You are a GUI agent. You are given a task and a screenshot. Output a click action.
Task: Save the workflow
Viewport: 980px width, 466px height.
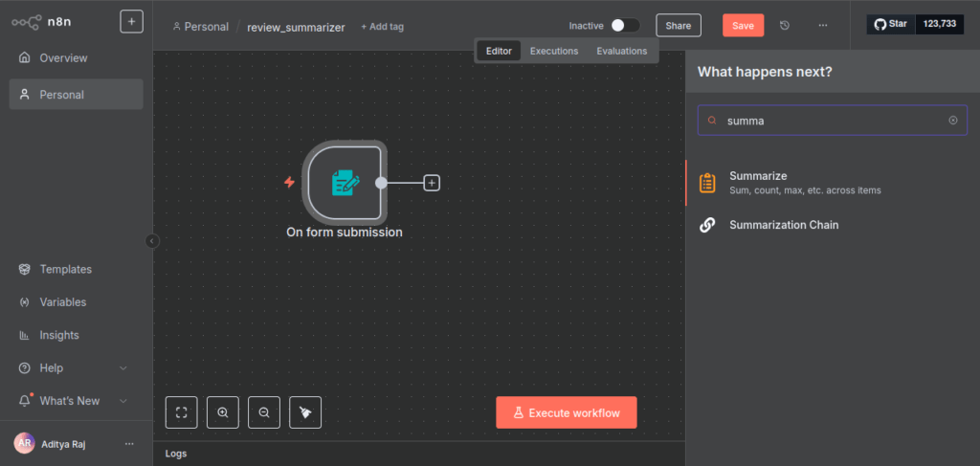point(743,26)
